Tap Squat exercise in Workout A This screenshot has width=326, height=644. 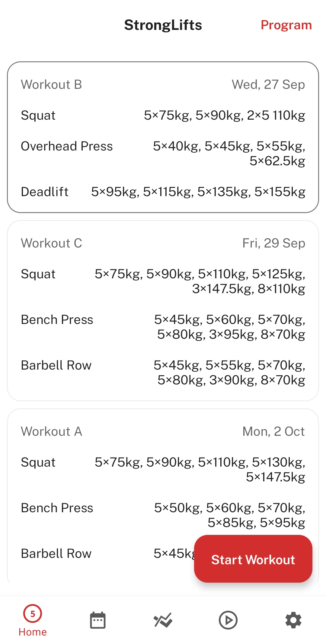click(x=38, y=462)
